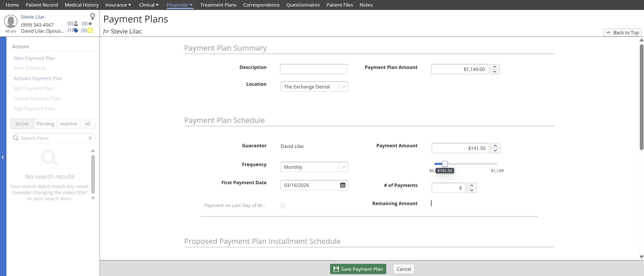The image size is (644, 276).
Task: Click Activate Payment Plan link
Action: tap(38, 78)
